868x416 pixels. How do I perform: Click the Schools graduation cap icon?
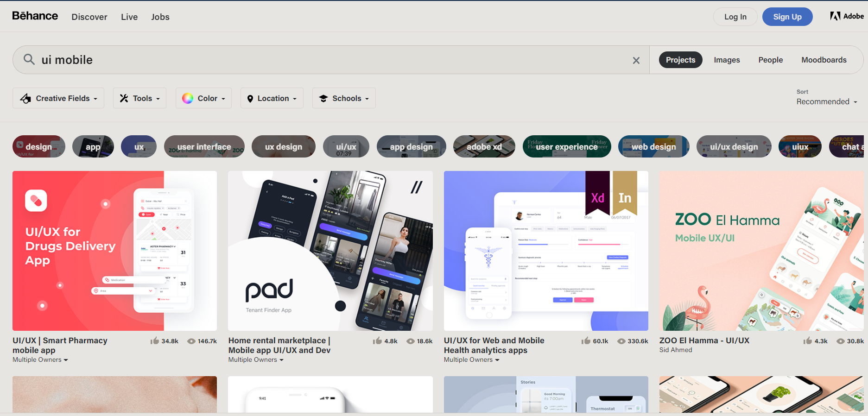click(x=323, y=98)
